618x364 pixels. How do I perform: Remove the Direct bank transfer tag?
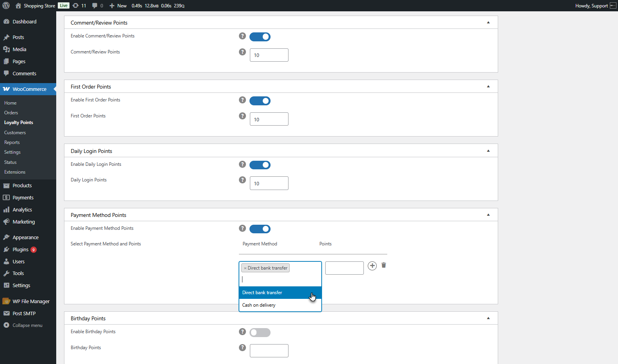[x=245, y=268]
